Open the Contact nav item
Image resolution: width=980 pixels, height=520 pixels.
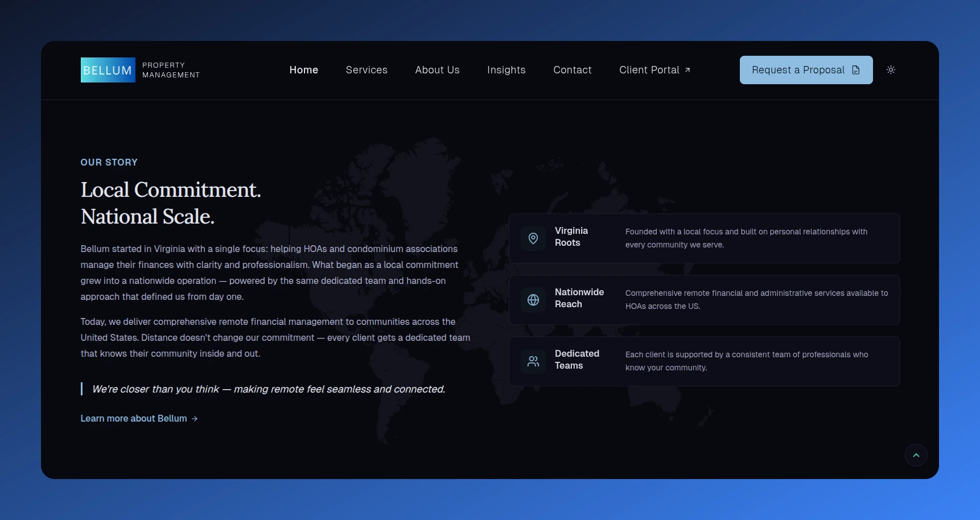pos(573,70)
